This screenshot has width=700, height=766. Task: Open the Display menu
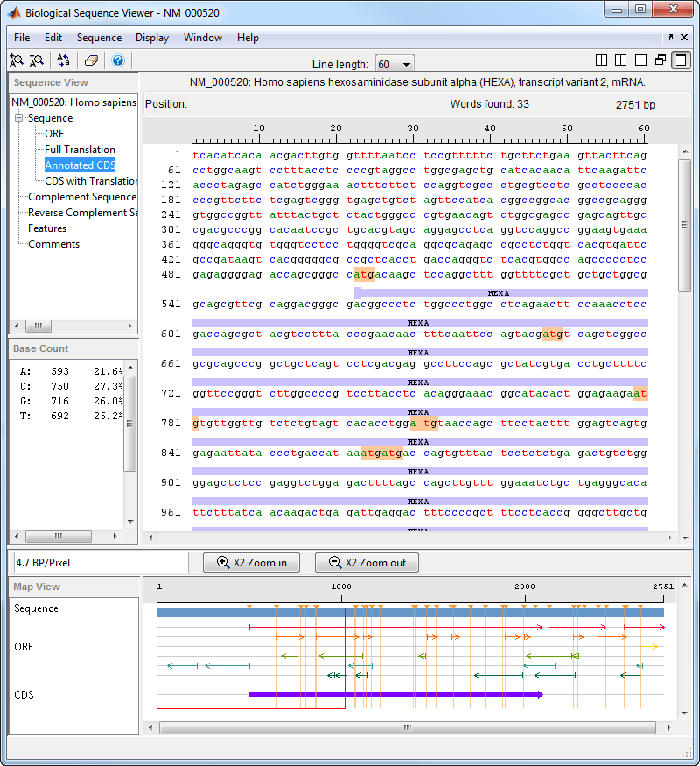(152, 38)
